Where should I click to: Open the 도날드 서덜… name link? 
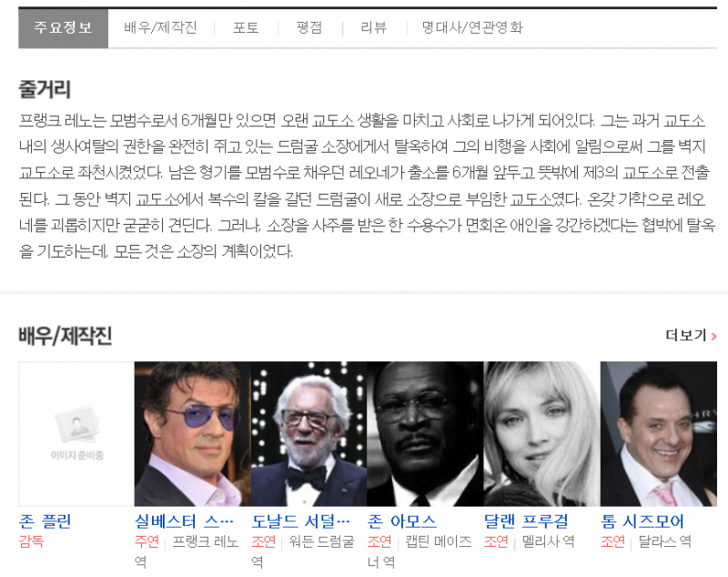click(x=301, y=521)
